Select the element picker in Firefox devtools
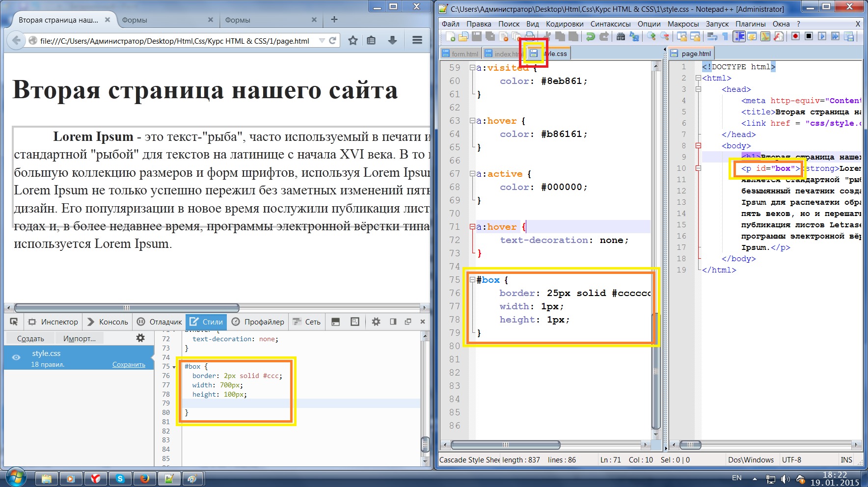This screenshot has width=868, height=487. (x=14, y=322)
